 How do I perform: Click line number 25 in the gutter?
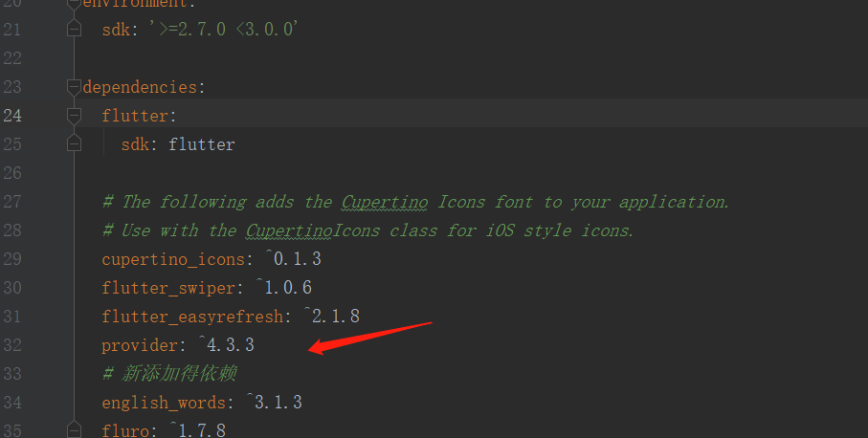(x=12, y=144)
